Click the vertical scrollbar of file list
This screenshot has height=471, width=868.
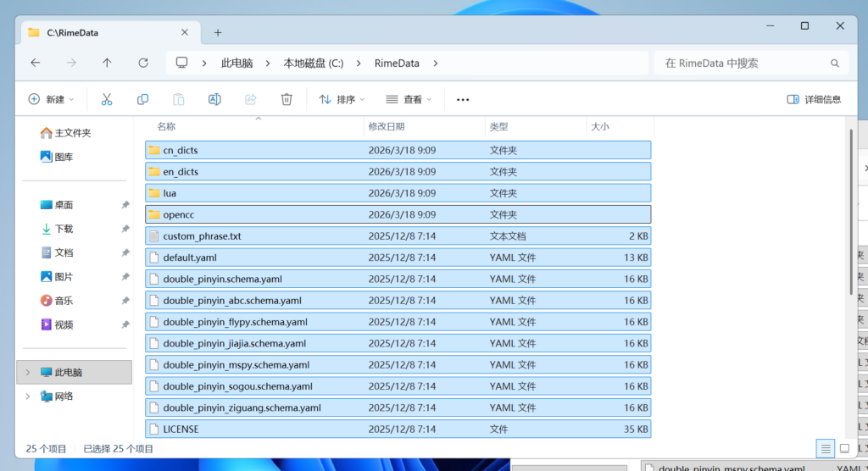point(852,212)
